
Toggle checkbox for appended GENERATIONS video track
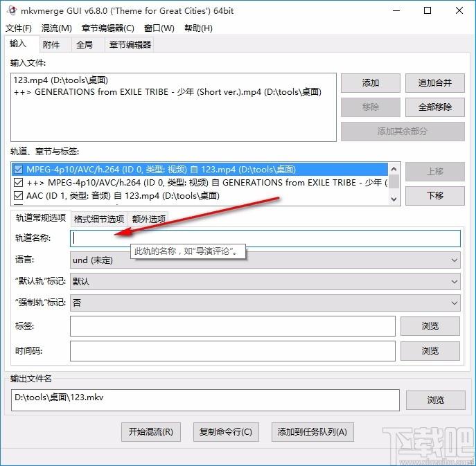(18, 183)
